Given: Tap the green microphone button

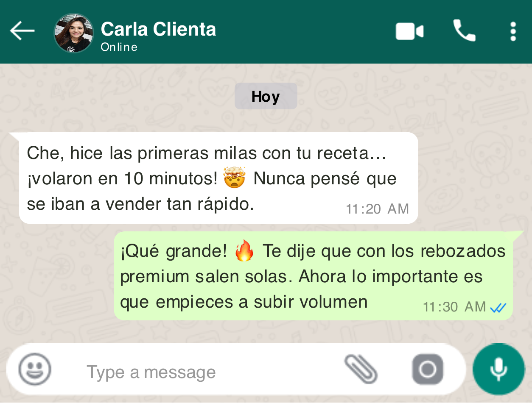Looking at the screenshot, I should pyautogui.click(x=498, y=369).
